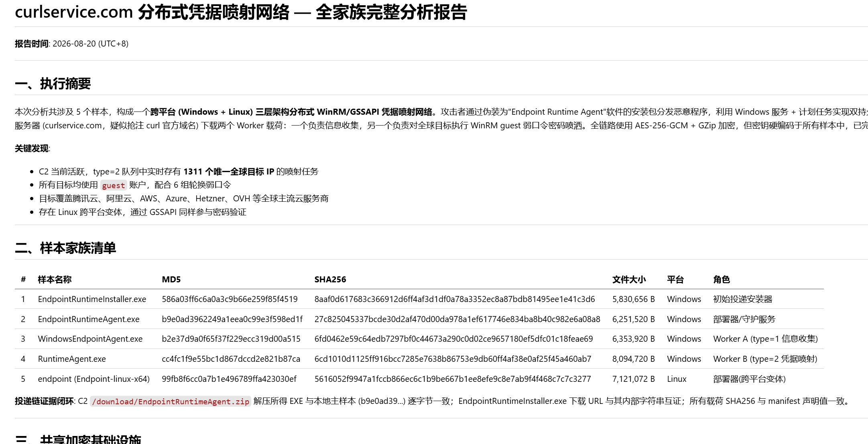Click the 报告时间 date line
This screenshot has height=444, width=868.
(72, 44)
